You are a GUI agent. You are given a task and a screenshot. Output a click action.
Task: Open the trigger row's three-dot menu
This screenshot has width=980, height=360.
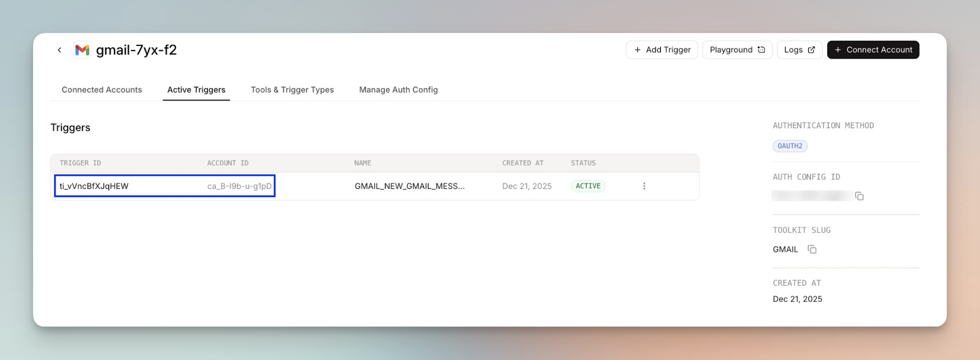pyautogui.click(x=644, y=186)
